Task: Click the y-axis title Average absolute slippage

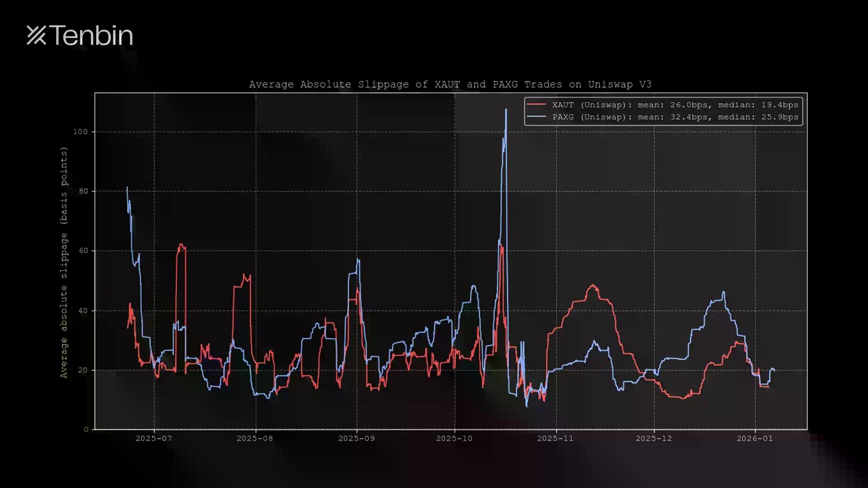Action: (x=64, y=262)
